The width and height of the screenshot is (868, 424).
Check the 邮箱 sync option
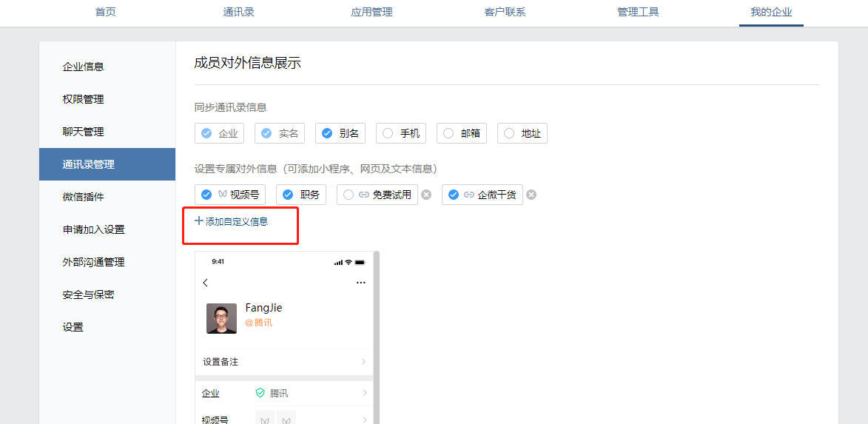[449, 133]
